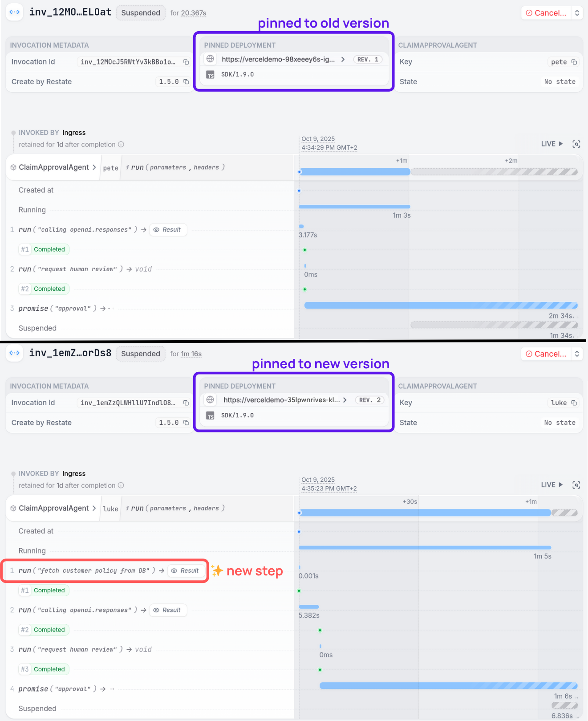
Task: Cancel the inv_1emZ…orDs8 invocation
Action: 546,354
